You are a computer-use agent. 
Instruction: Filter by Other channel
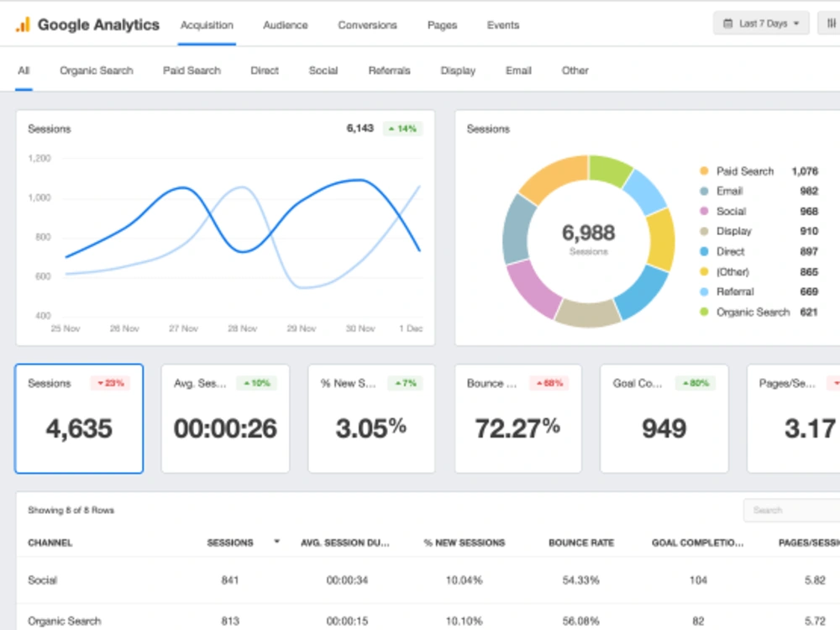(575, 71)
